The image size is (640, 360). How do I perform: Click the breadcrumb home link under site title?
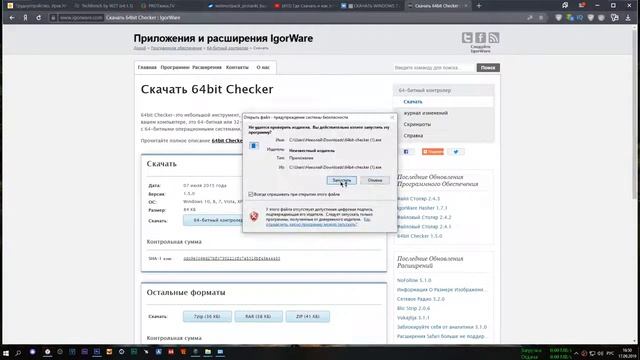point(140,48)
